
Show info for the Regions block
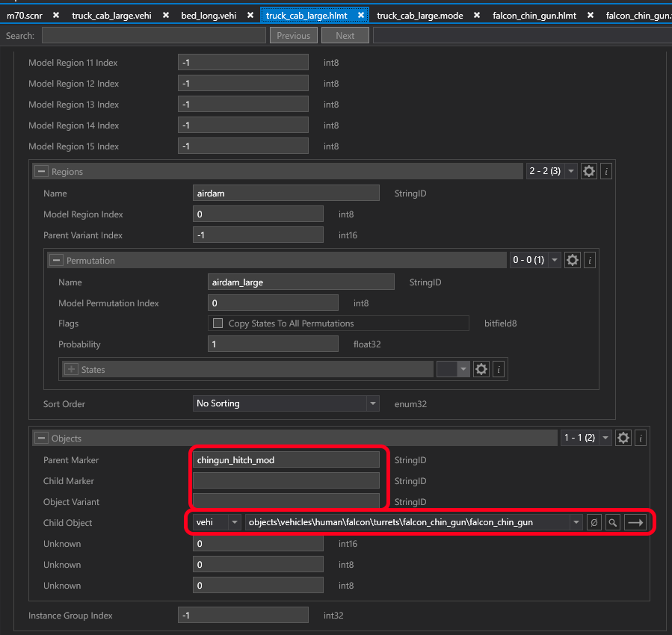pyautogui.click(x=606, y=172)
